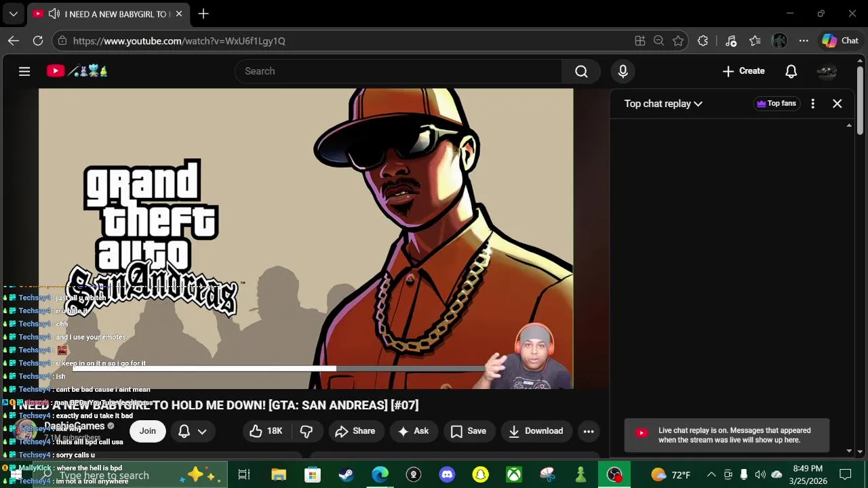
Task: Click the GTA San Andreas video player
Action: pyautogui.click(x=306, y=239)
